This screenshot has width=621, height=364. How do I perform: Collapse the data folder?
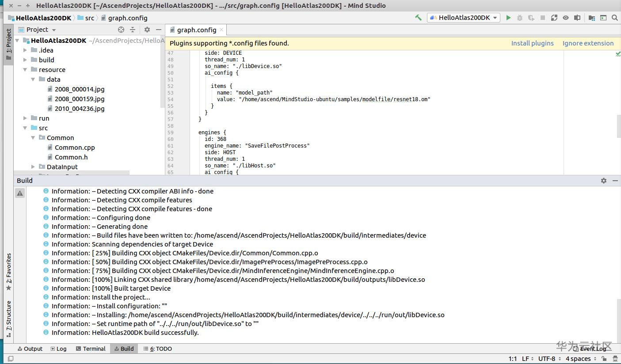(x=33, y=80)
